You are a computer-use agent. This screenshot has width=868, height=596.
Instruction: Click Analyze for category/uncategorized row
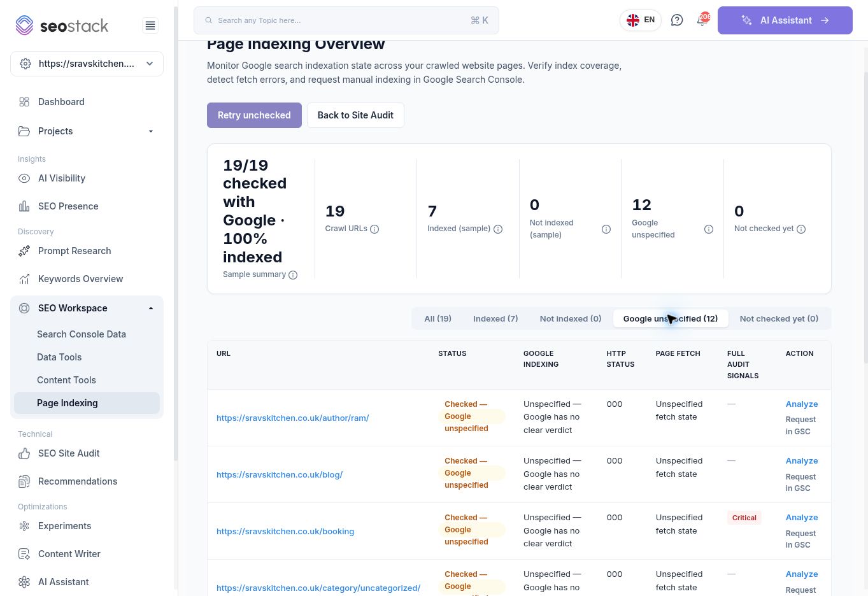pyautogui.click(x=802, y=574)
